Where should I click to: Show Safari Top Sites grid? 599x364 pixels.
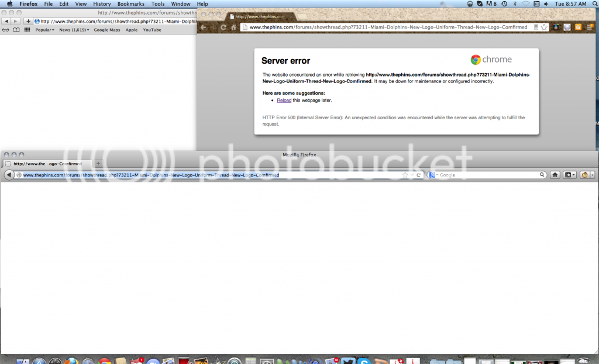pos(27,30)
